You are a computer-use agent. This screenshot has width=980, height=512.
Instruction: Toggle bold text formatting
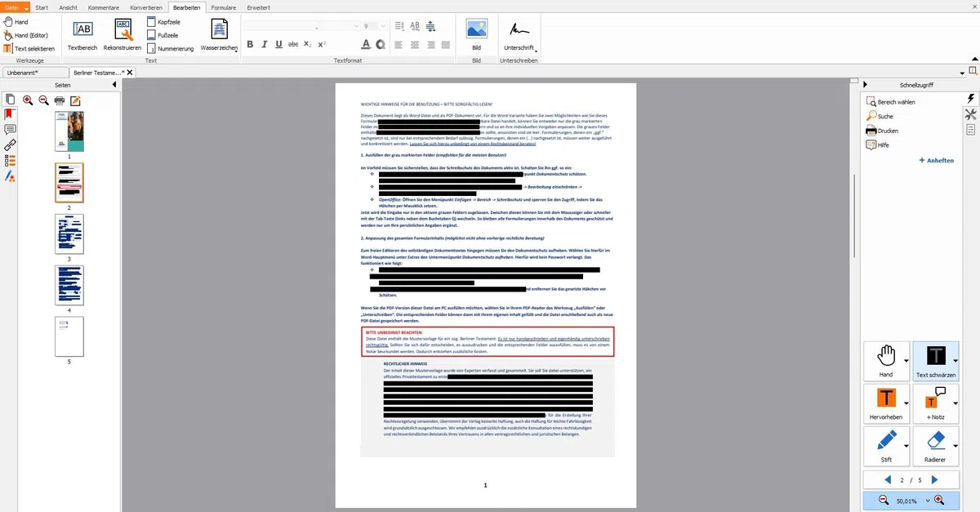(250, 44)
